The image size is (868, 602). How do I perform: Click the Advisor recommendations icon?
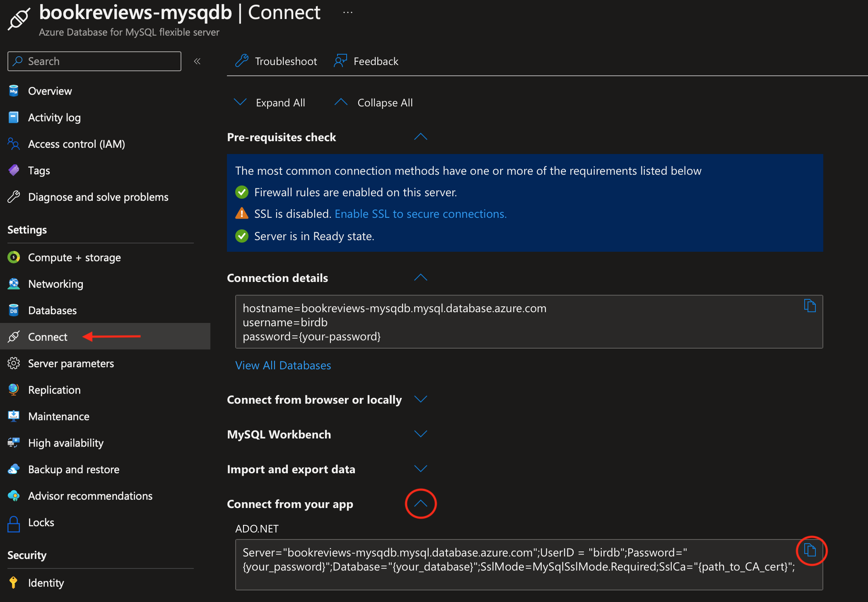coord(14,496)
